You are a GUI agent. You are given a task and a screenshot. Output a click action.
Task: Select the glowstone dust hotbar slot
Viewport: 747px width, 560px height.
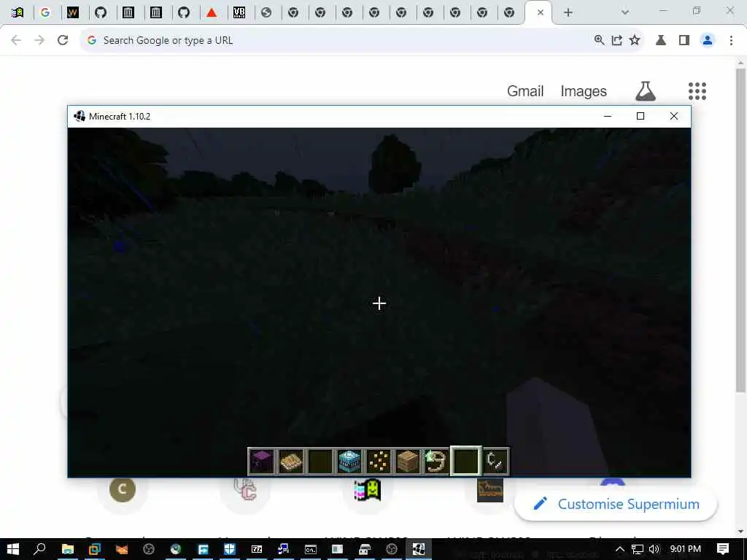pos(379,461)
